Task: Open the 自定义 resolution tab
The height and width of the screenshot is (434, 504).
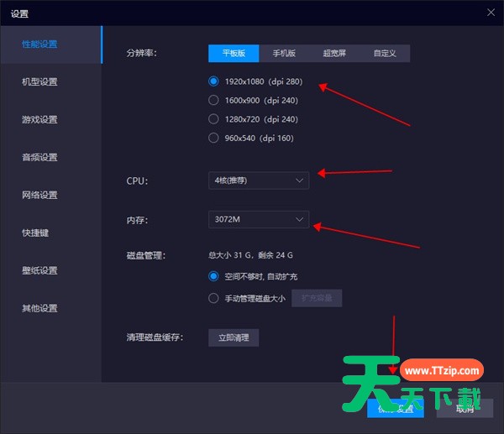Action: [x=385, y=53]
